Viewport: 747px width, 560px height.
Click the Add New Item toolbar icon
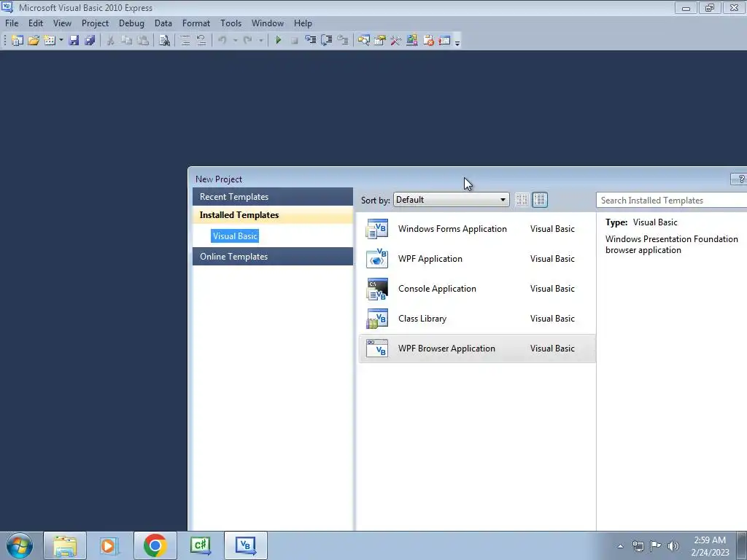[x=50, y=41]
